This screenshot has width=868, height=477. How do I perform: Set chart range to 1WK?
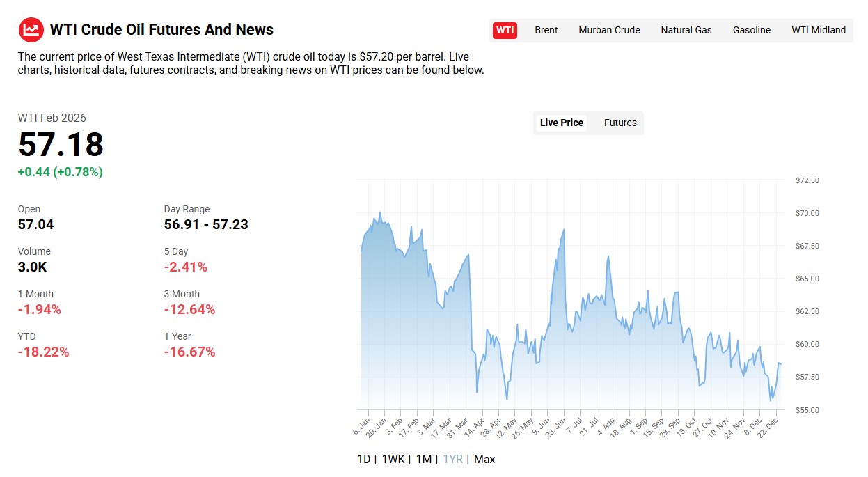(393, 459)
